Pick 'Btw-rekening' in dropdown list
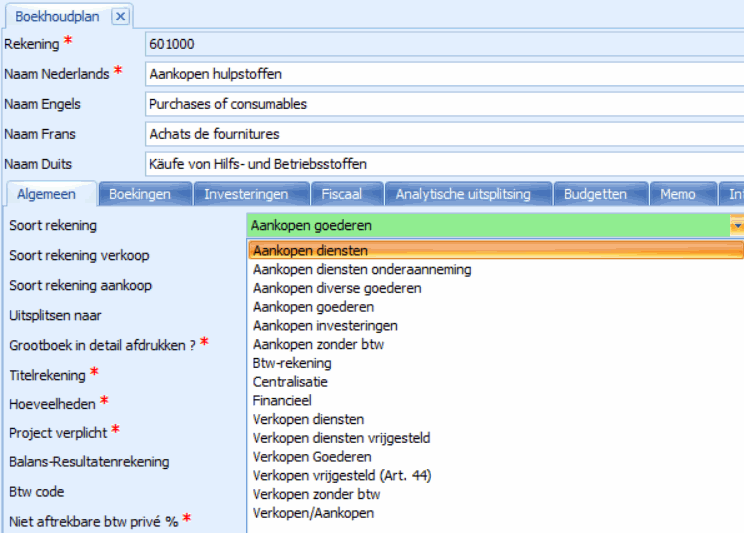Image resolution: width=744 pixels, height=533 pixels. click(292, 363)
